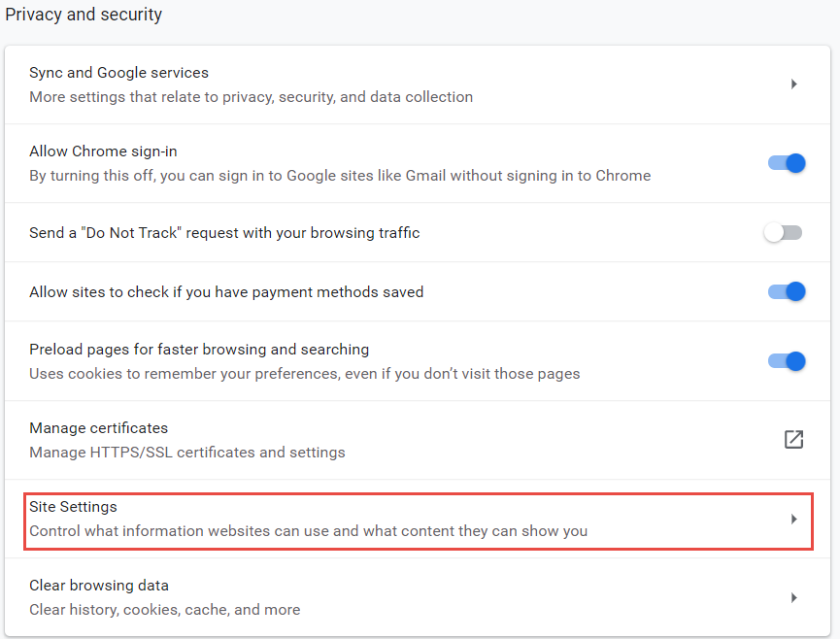The width and height of the screenshot is (840, 639).
Task: Click the Privacy and security heading
Action: click(84, 16)
